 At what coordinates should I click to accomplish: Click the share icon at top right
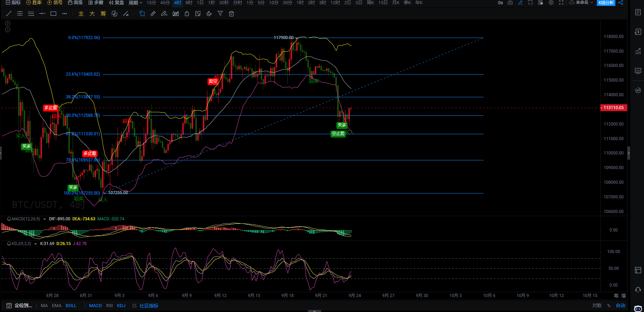(621, 3)
